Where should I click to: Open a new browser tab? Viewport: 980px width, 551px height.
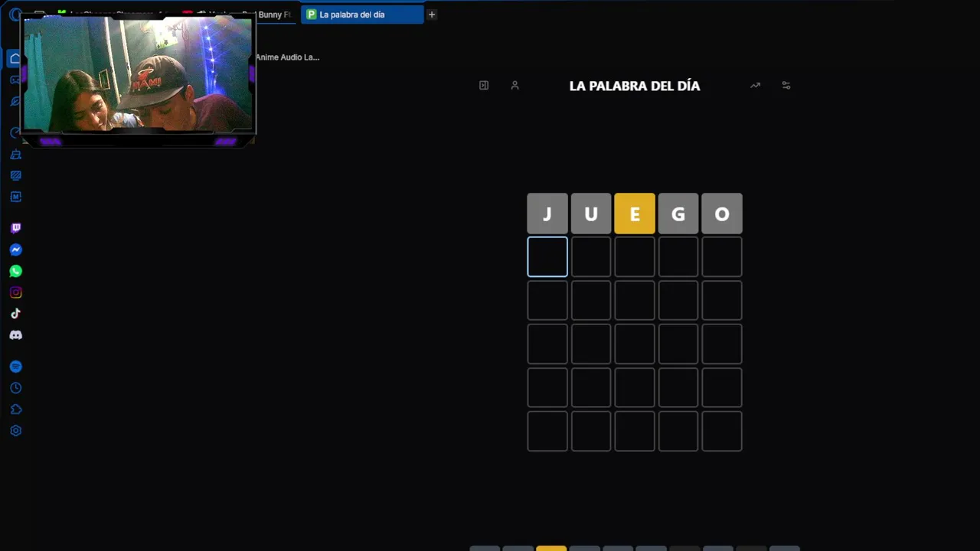click(432, 15)
